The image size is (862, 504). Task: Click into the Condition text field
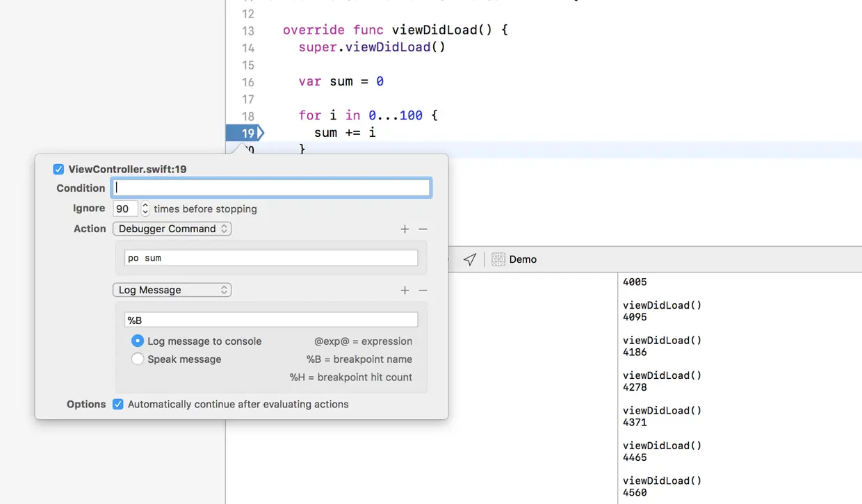coord(271,188)
